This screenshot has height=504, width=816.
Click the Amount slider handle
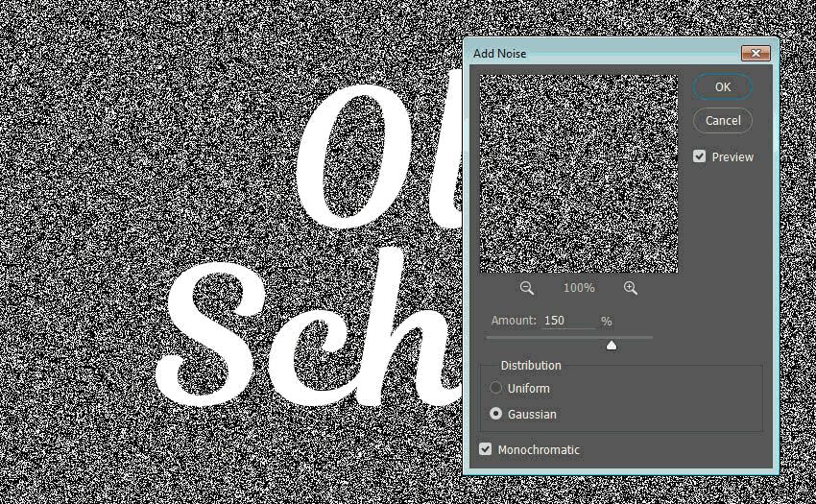[x=612, y=345]
